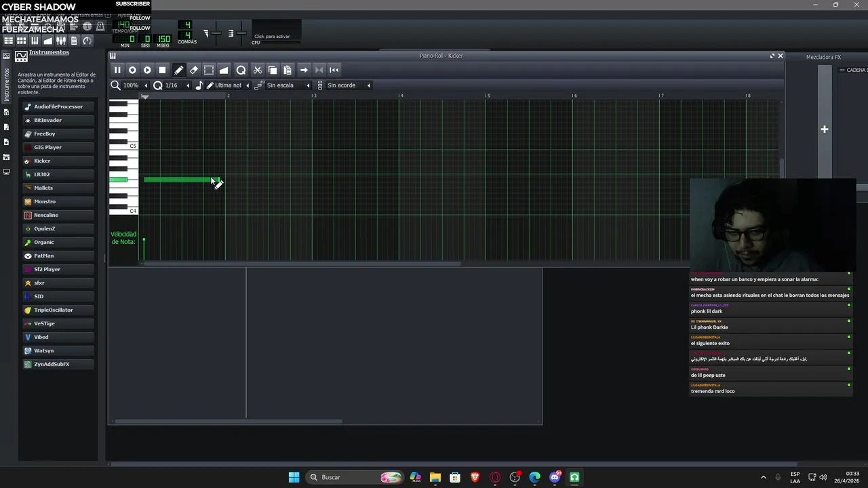Select the PatMan instrument

click(60, 256)
